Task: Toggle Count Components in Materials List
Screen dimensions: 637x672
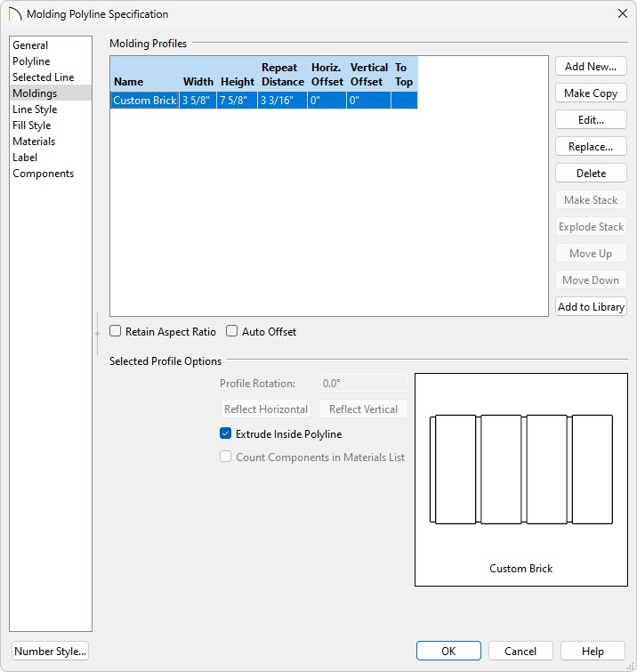Action: pyautogui.click(x=226, y=457)
